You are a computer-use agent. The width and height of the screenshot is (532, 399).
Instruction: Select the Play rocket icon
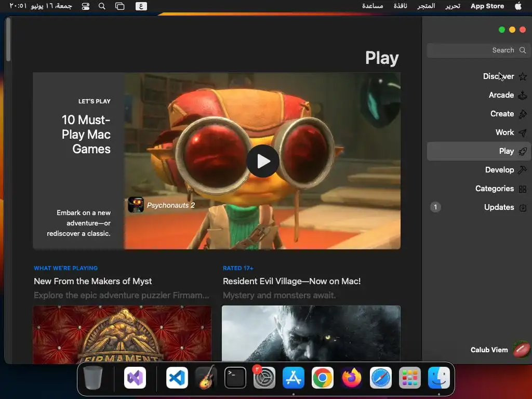523,151
